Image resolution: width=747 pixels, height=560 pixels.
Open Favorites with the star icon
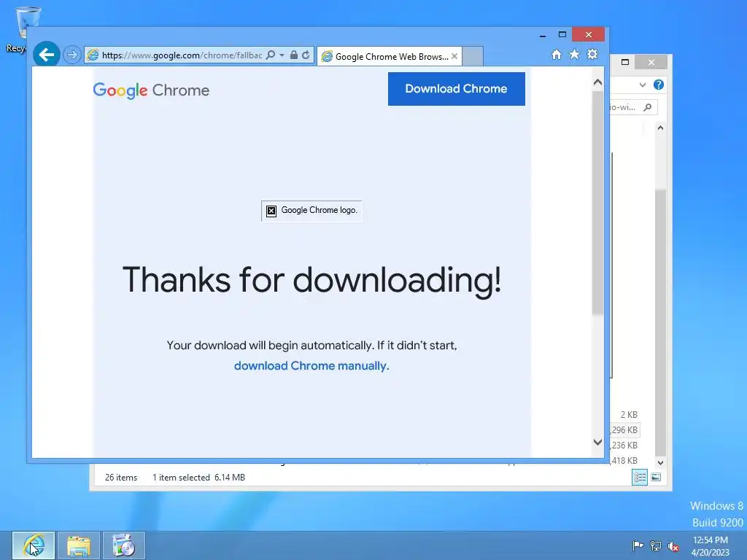[x=575, y=54]
